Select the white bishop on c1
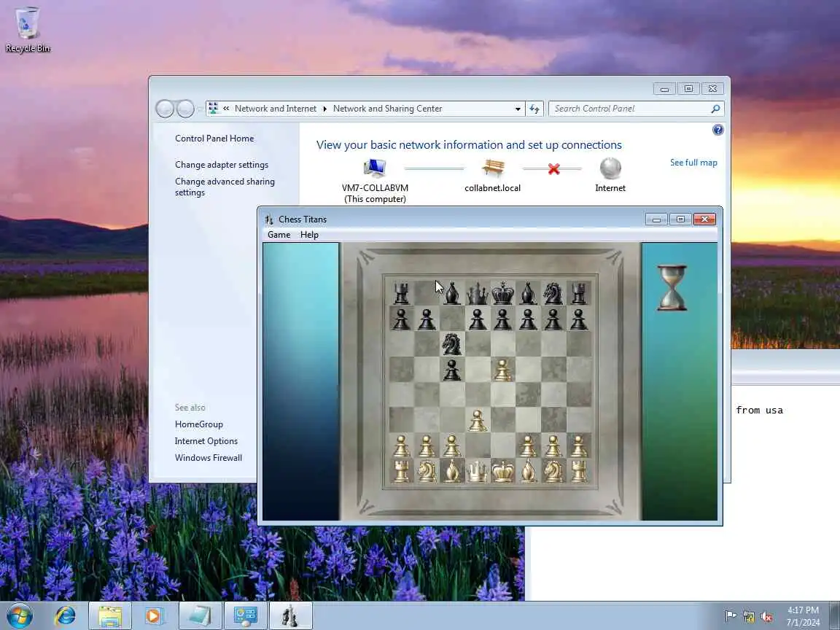This screenshot has width=840, height=630. coord(452,471)
